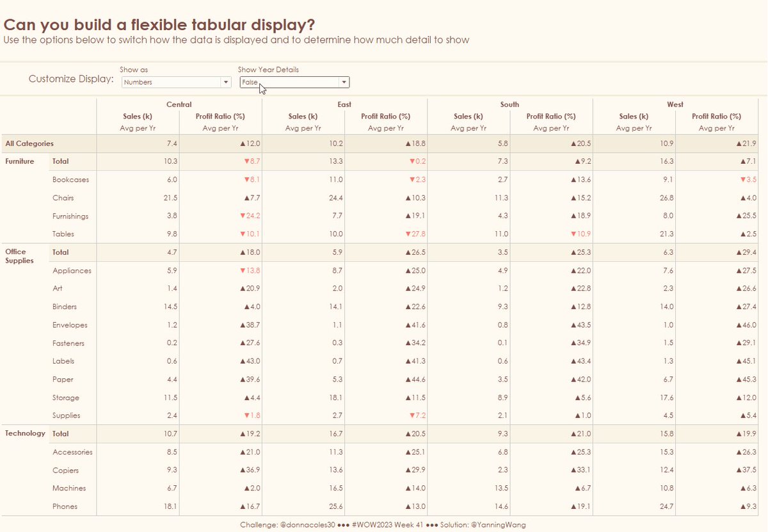This screenshot has height=532, width=768.
Task: Click the Show as dropdown arrow
Action: pyautogui.click(x=225, y=82)
